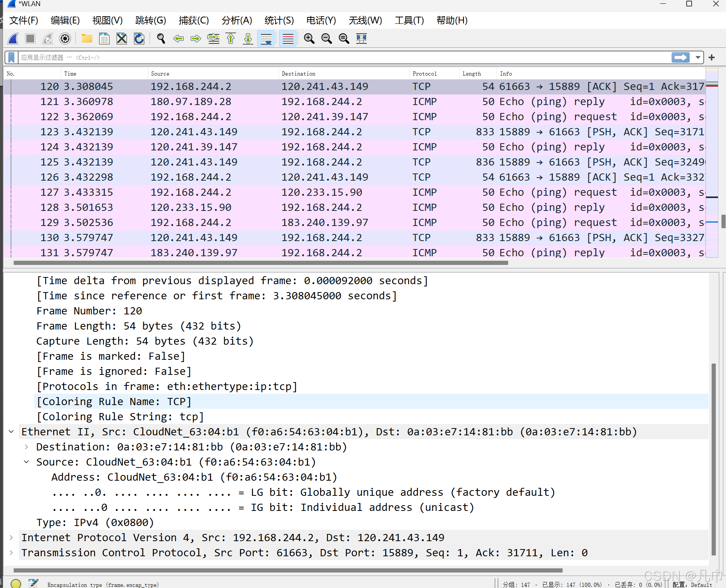Go to the first packet arrow icon
The width and height of the screenshot is (726, 588).
231,39
